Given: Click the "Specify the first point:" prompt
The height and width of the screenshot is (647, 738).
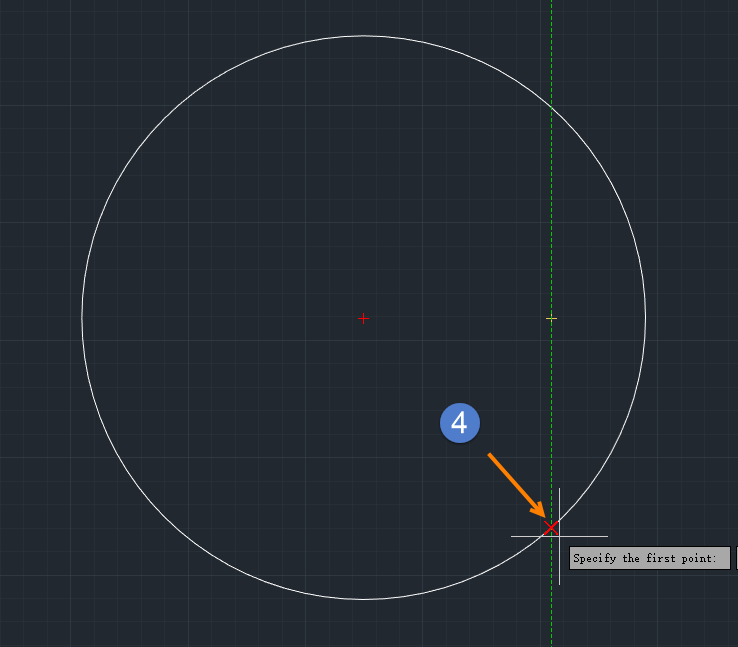Looking at the screenshot, I should click(x=650, y=558).
